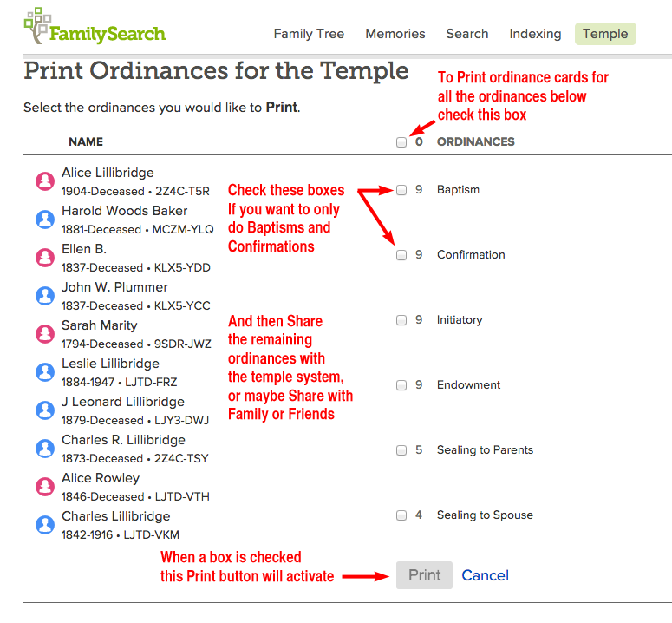Click the Cancel link
Screen dimensions: 672x623
486,575
